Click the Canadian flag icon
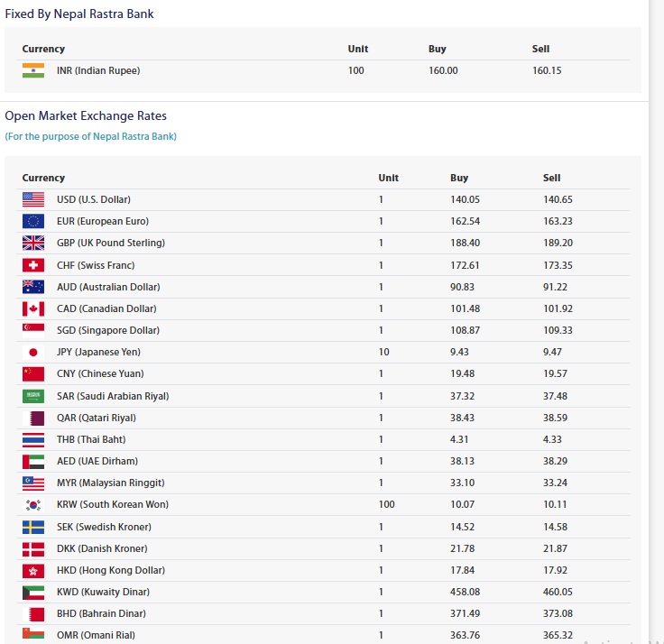 pos(33,308)
